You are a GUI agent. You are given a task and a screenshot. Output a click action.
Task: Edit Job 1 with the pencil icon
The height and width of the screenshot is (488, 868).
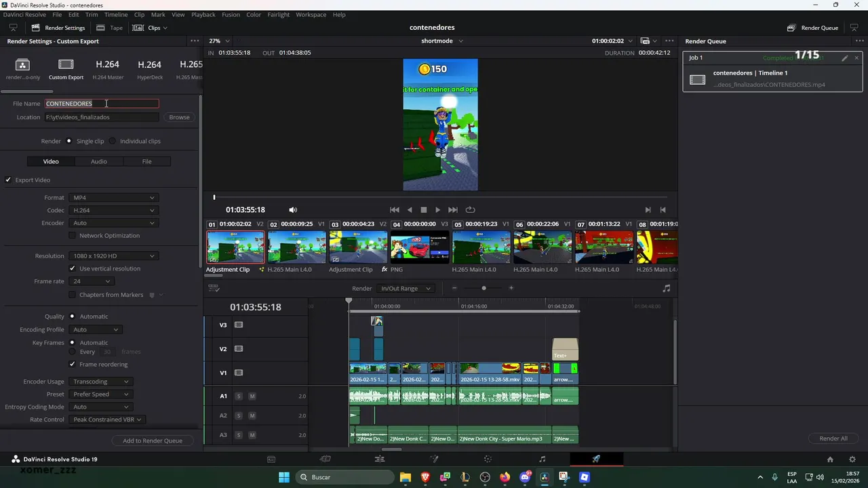click(845, 58)
